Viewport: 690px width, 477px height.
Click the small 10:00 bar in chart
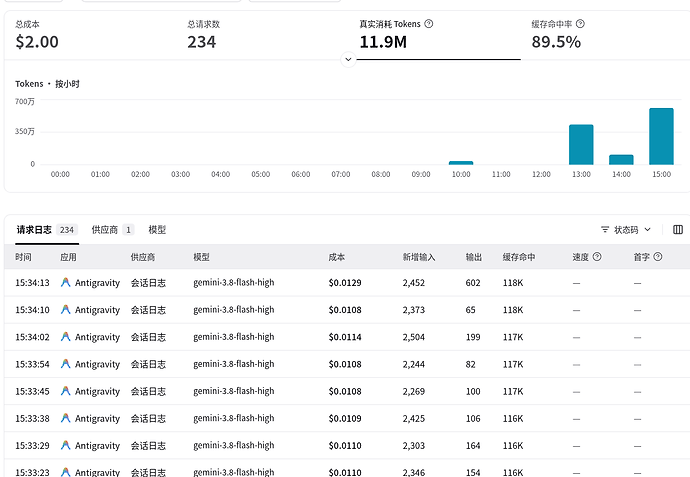[461, 163]
